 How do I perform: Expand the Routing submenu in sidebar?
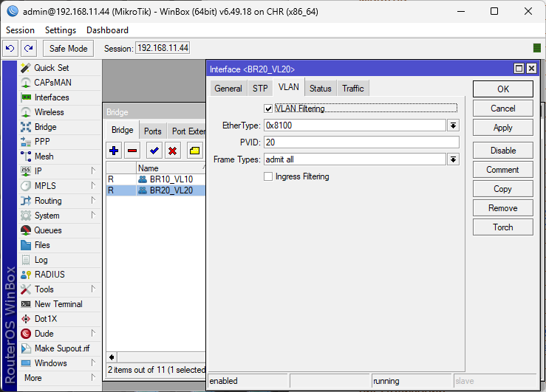[48, 201]
